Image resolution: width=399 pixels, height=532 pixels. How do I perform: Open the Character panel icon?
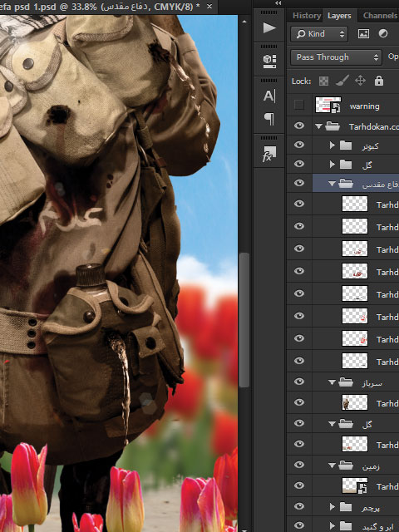(269, 96)
